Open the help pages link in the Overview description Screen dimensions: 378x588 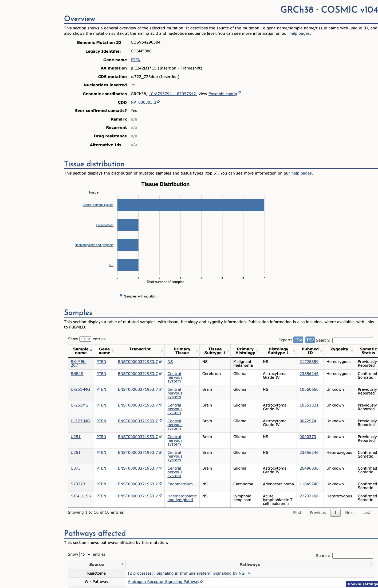click(300, 33)
